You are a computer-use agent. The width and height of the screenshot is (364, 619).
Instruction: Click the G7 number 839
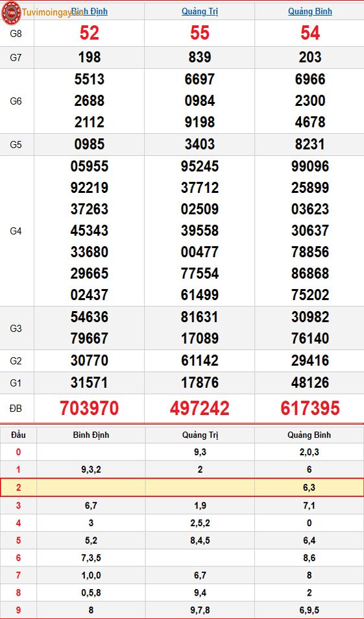point(200,58)
